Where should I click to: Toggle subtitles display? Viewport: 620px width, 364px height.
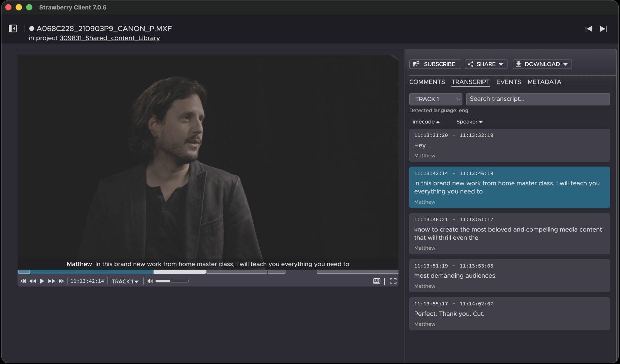[x=377, y=281]
